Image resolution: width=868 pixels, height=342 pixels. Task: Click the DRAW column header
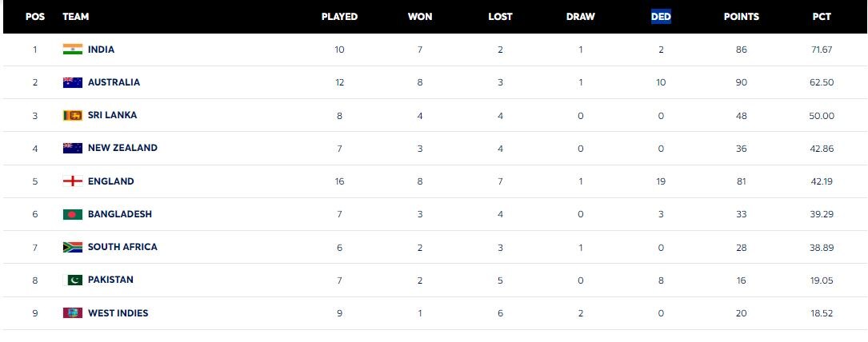[580, 16]
